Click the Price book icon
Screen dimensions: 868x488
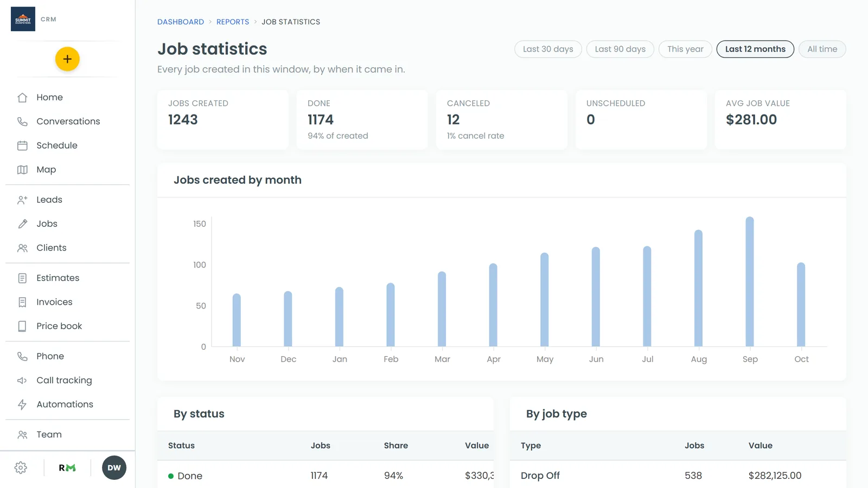[22, 326]
